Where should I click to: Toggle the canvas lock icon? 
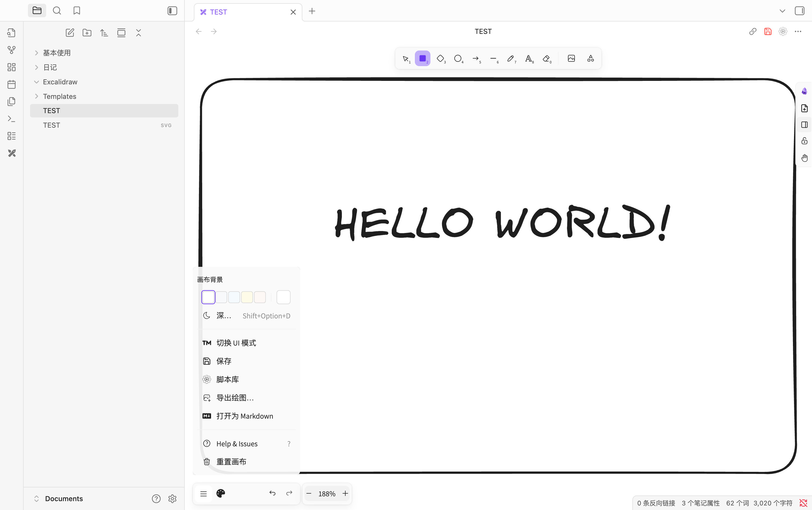coord(804,141)
